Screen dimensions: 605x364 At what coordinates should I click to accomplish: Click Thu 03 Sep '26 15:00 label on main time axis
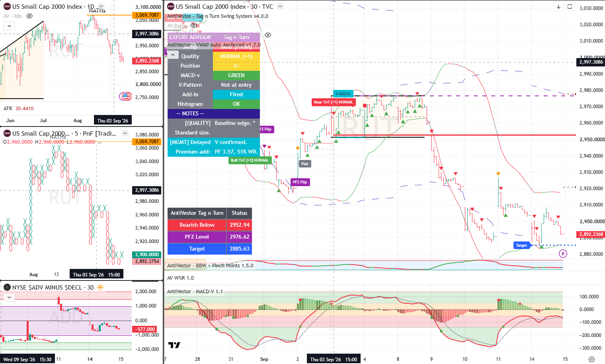coord(334,359)
